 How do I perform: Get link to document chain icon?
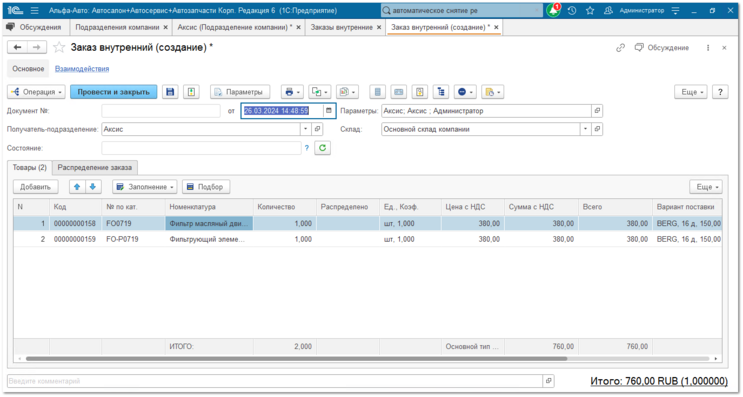(x=620, y=48)
